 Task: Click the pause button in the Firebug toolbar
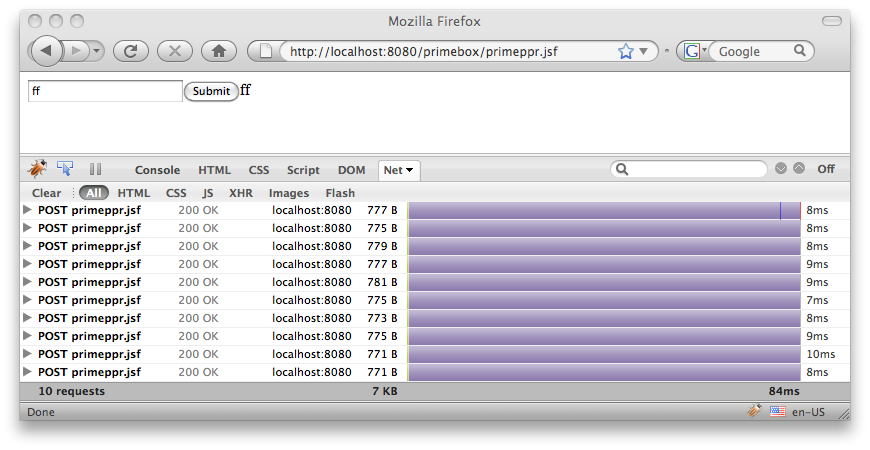coord(96,170)
